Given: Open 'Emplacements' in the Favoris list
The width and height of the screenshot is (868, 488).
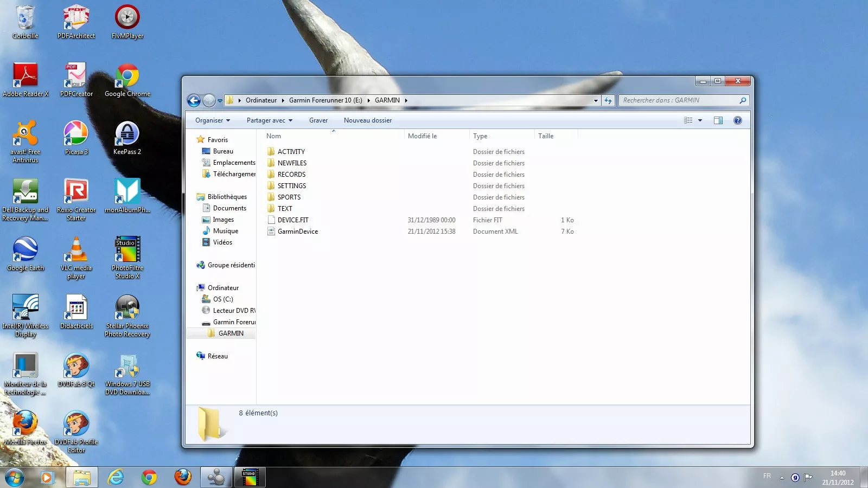Looking at the screenshot, I should click(234, 163).
